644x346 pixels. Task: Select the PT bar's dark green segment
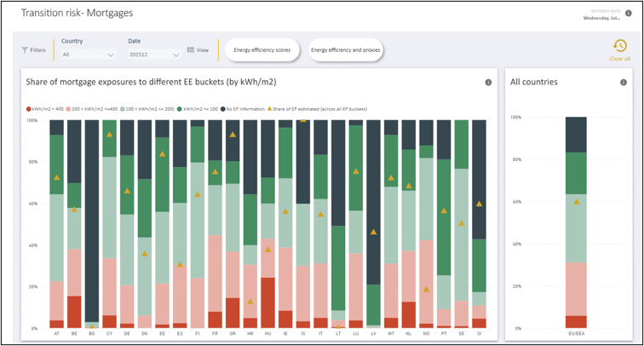(444, 217)
